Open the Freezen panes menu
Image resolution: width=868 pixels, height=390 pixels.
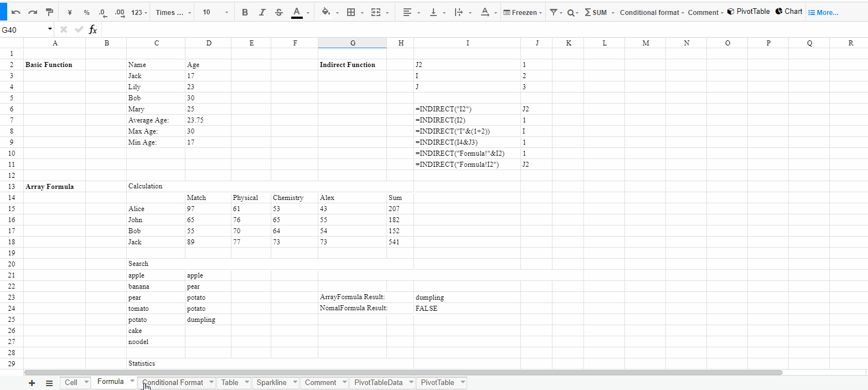tap(523, 12)
